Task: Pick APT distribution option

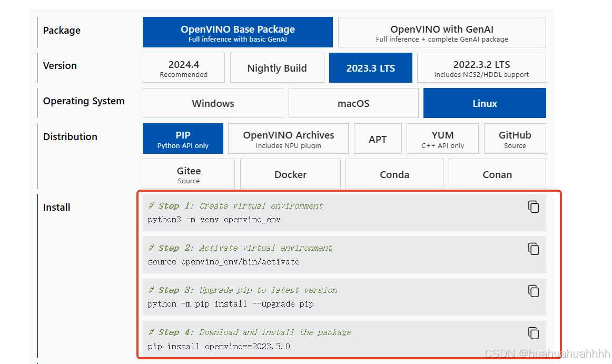Action: [378, 139]
